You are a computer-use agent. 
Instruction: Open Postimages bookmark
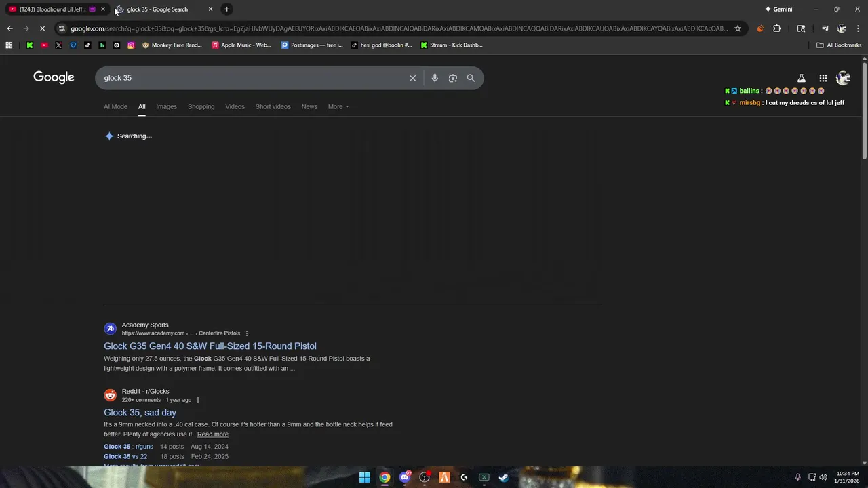point(312,45)
